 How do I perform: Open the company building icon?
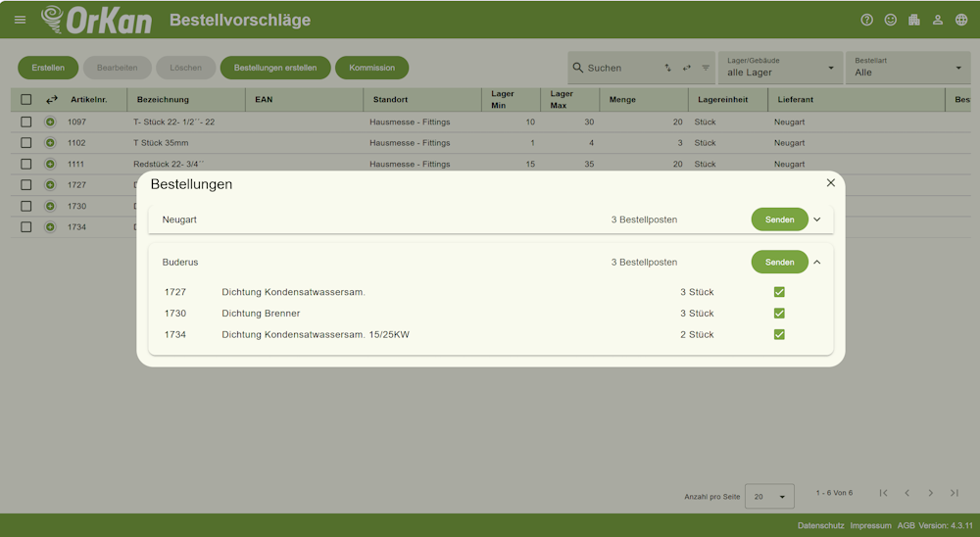pos(914,20)
